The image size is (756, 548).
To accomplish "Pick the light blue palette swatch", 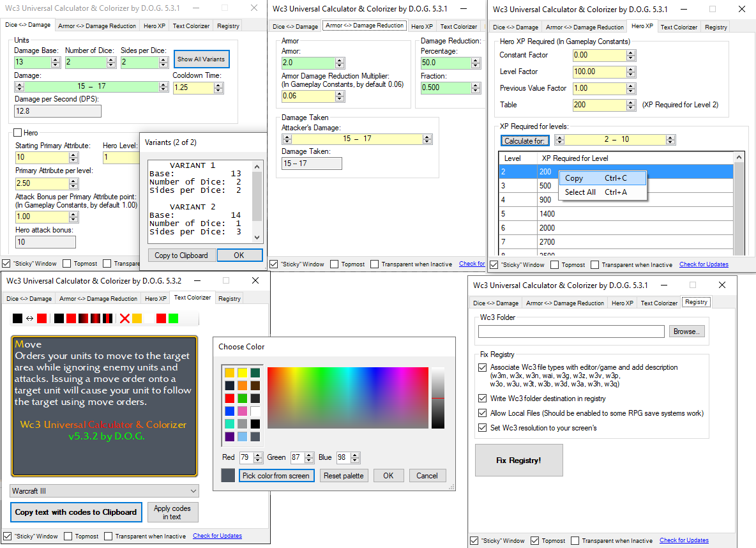I will [242, 437].
